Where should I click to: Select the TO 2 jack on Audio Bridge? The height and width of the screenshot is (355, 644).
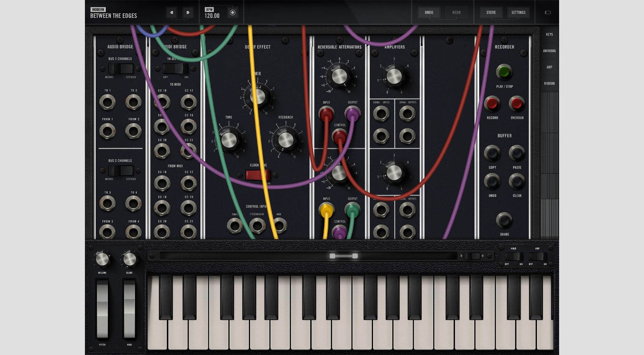point(133,102)
